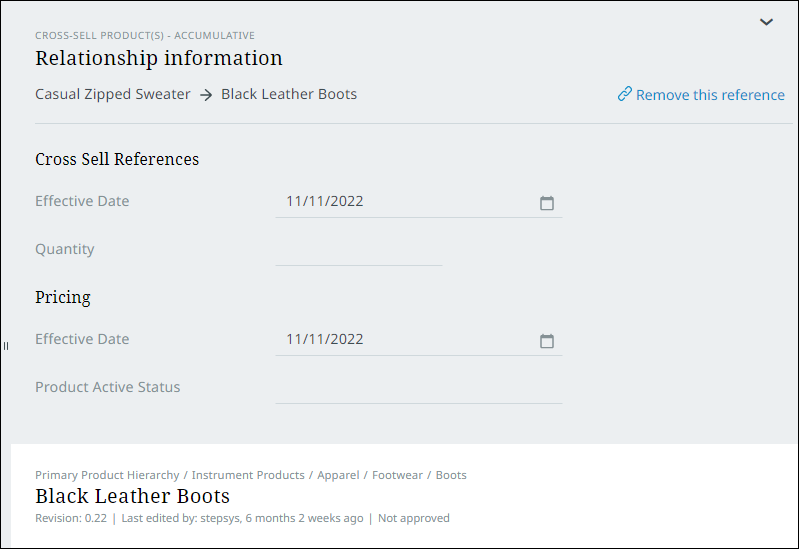Open calendar picker for Pricing Effective Date
Screen dimensions: 799x549
(547, 341)
